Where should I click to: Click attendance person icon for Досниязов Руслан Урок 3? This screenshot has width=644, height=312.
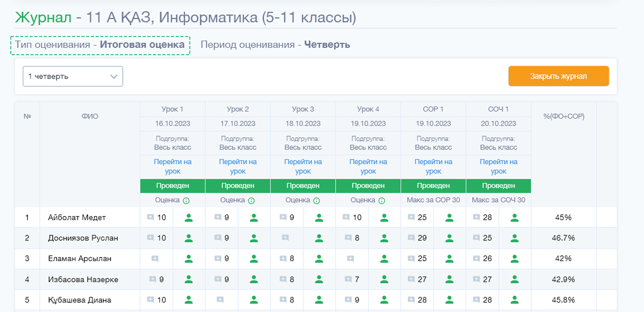coord(319,238)
